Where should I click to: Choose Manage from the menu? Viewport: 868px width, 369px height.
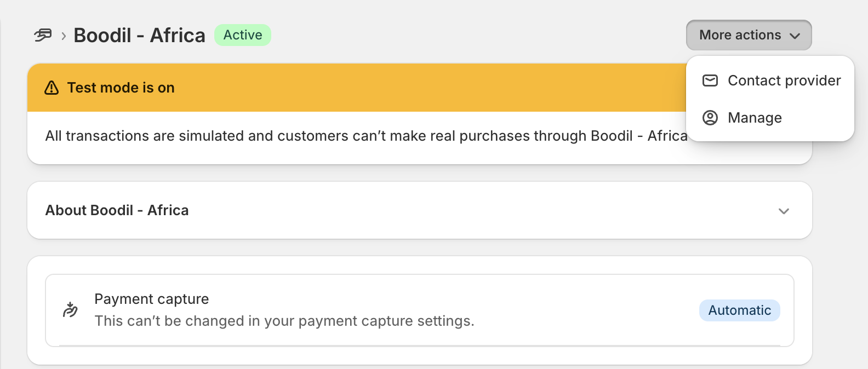coord(770,118)
